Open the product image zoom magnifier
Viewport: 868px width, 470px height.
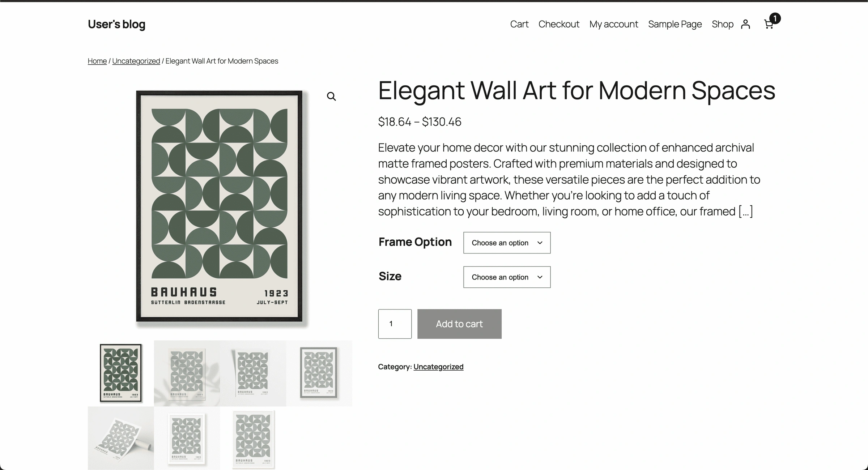pos(331,96)
